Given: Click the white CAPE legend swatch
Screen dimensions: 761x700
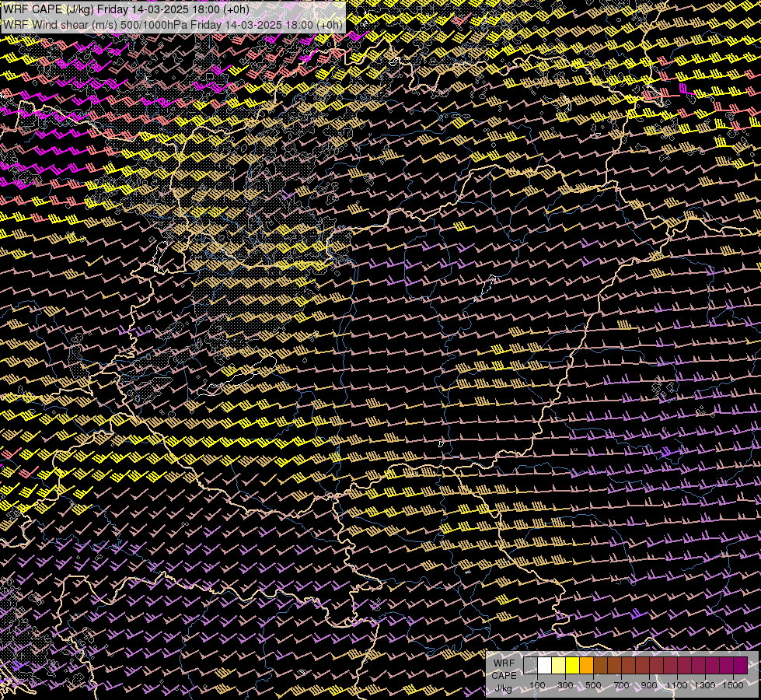Looking at the screenshot, I should [x=545, y=665].
